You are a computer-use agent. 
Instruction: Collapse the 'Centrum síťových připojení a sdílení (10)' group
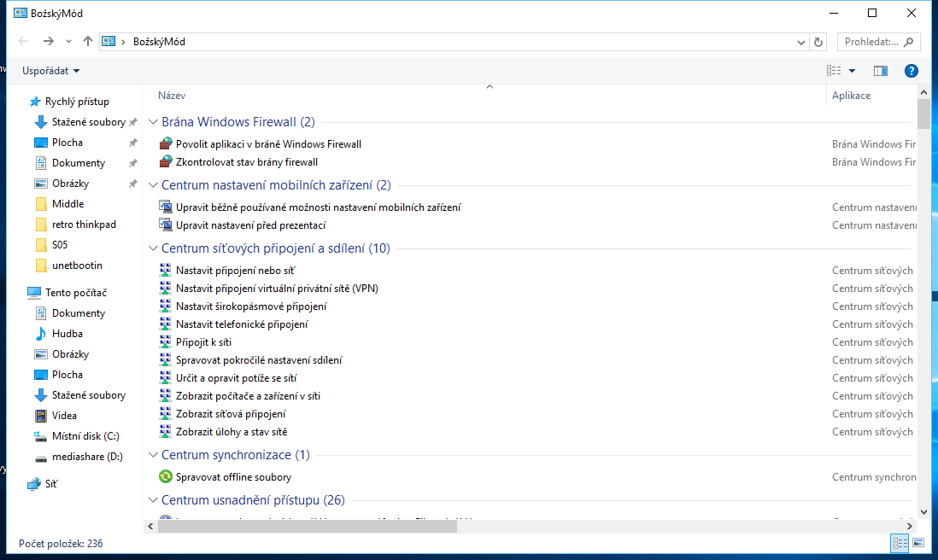(x=153, y=248)
